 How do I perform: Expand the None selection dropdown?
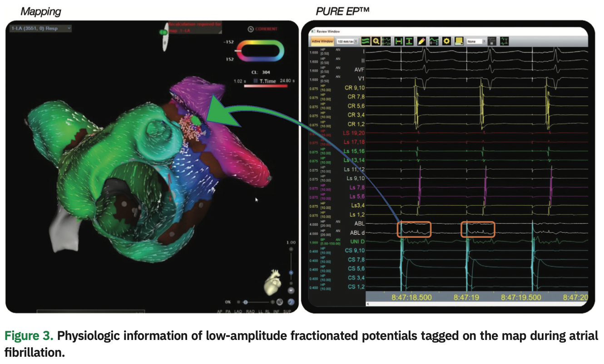(x=477, y=41)
